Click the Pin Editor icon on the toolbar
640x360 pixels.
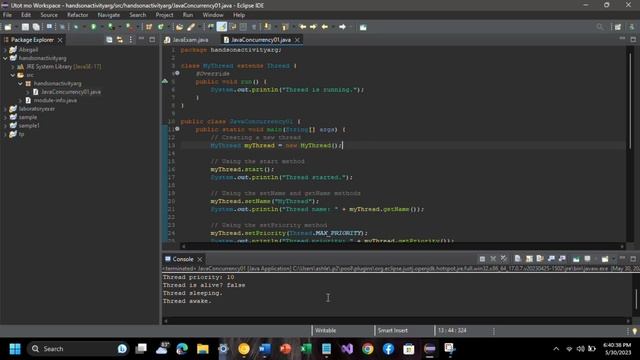pyautogui.click(x=363, y=27)
